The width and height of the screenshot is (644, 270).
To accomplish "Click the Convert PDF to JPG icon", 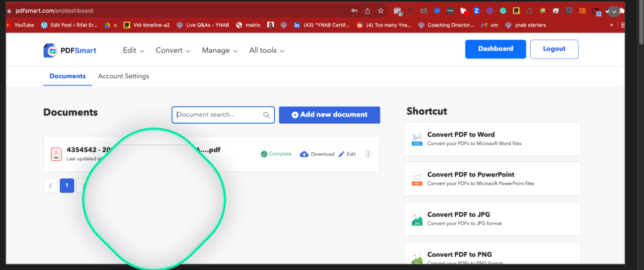I will tap(417, 219).
